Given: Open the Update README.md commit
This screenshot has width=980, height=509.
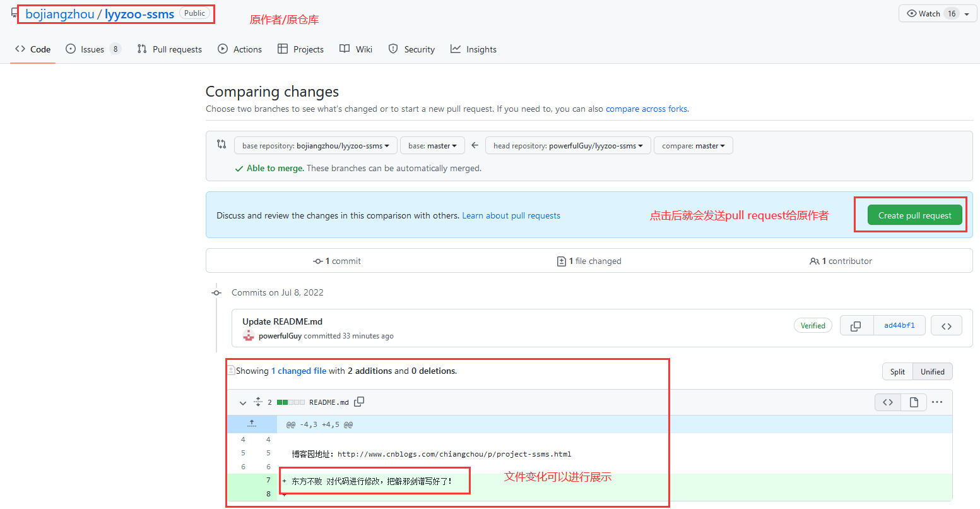Looking at the screenshot, I should pyautogui.click(x=282, y=321).
